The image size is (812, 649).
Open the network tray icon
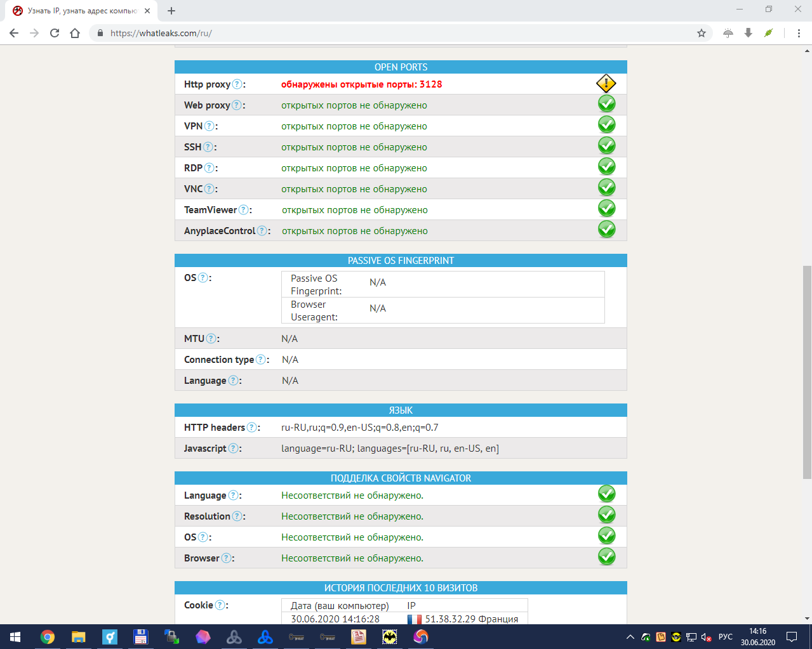pos(691,637)
